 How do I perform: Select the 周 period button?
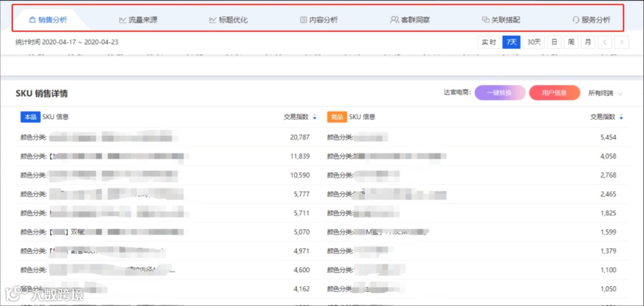point(571,42)
